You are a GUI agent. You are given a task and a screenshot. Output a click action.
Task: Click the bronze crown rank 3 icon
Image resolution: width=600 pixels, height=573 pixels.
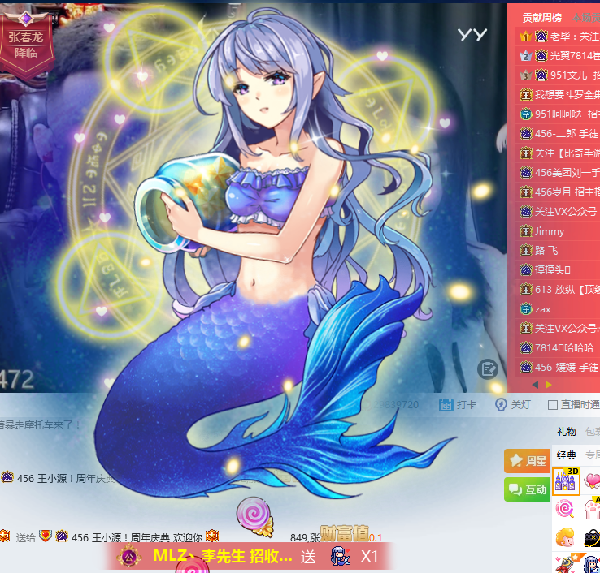pos(526,75)
